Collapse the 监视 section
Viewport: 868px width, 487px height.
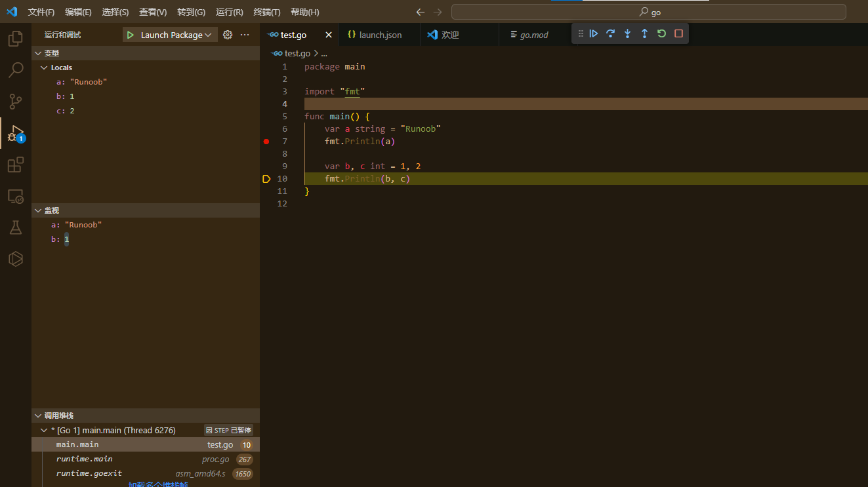pos(37,210)
